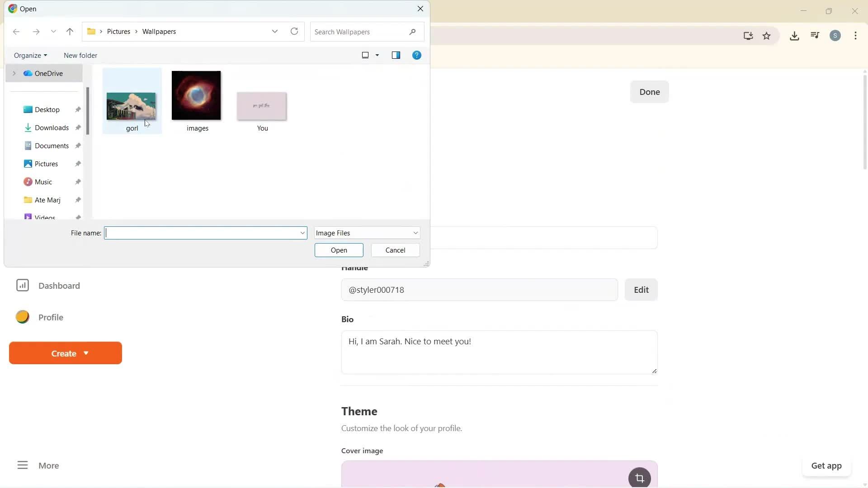Click the Open button to confirm file selection
Screen dimensions: 868x488
(339, 250)
